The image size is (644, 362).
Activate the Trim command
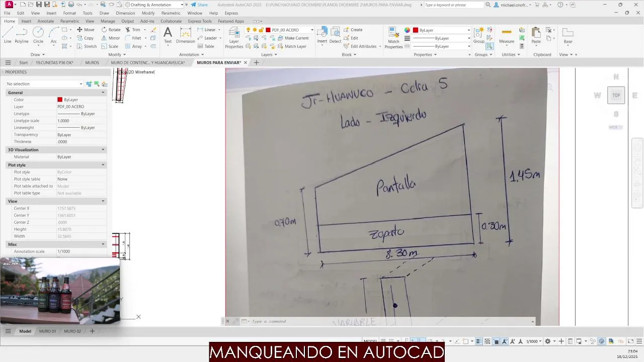[133, 30]
